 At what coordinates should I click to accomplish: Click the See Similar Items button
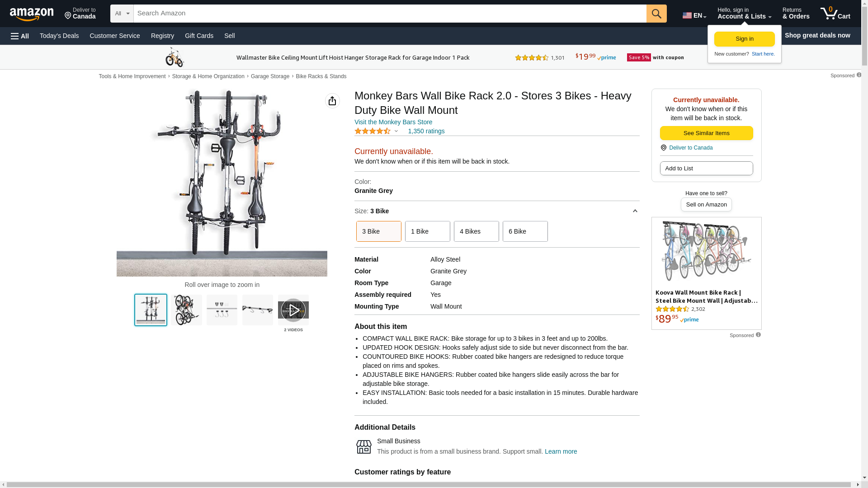[706, 133]
